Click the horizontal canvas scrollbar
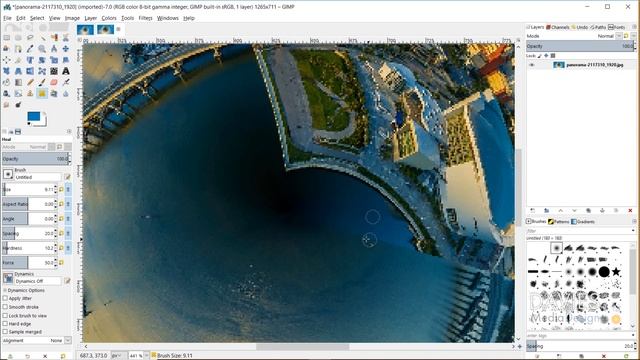This screenshot has width=640, height=360. tap(302, 347)
